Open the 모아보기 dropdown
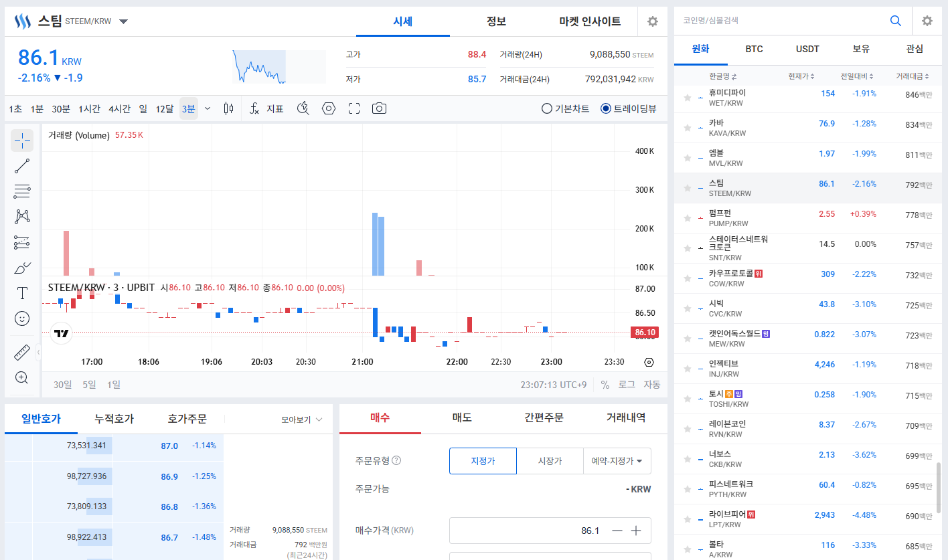Image resolution: width=948 pixels, height=560 pixels. [302, 419]
